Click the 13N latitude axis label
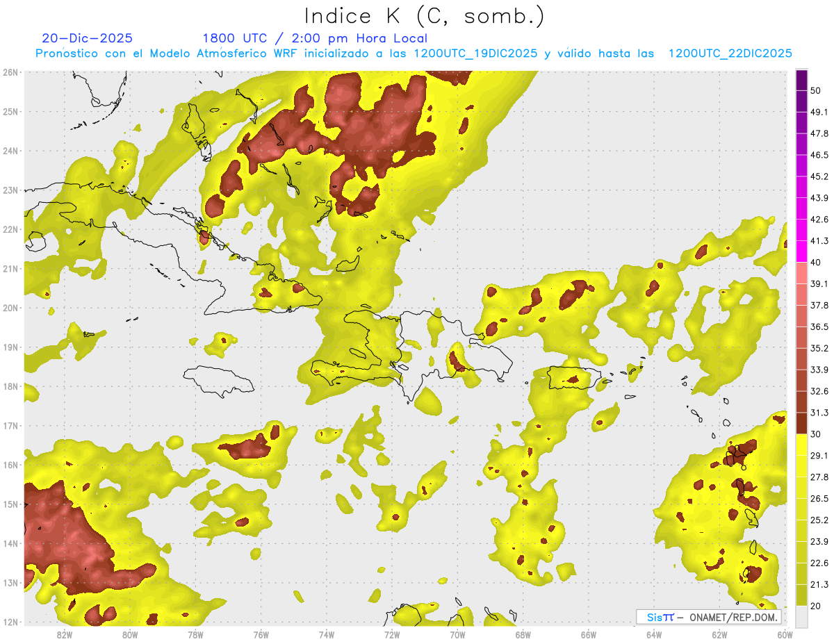Viewport: 834px width, 644px height. click(10, 583)
